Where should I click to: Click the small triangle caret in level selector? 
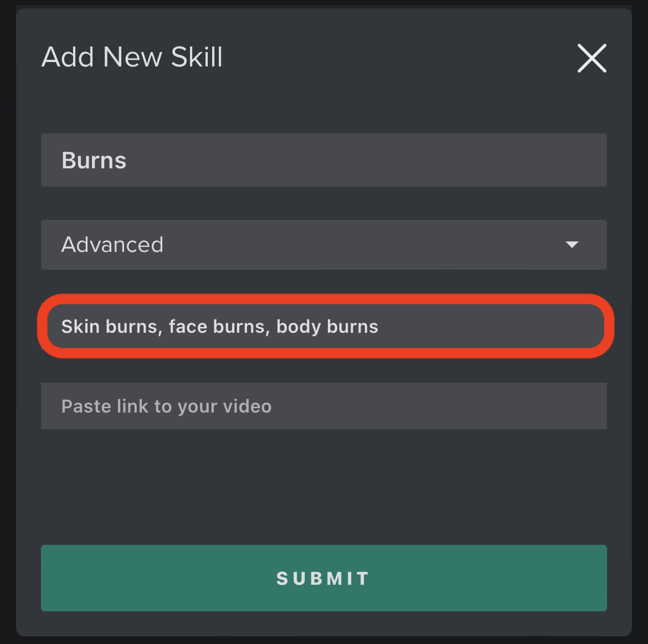pos(572,245)
